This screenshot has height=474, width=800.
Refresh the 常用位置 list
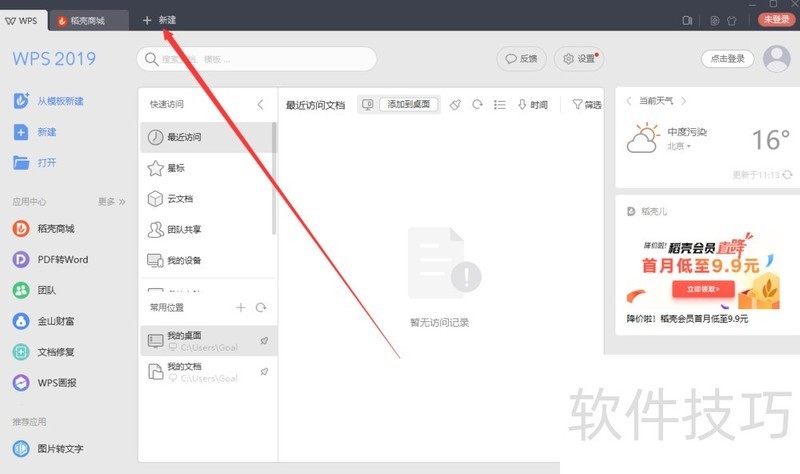tap(261, 307)
